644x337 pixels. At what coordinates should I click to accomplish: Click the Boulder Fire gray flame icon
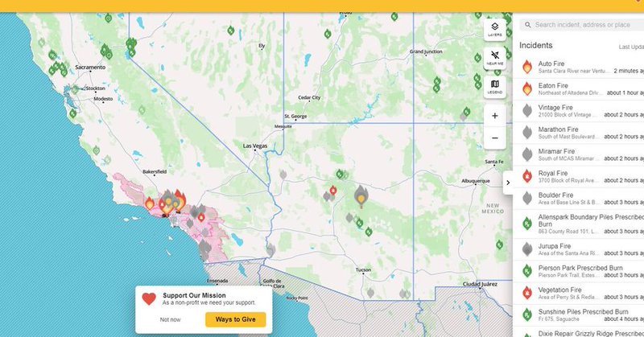[527, 199]
